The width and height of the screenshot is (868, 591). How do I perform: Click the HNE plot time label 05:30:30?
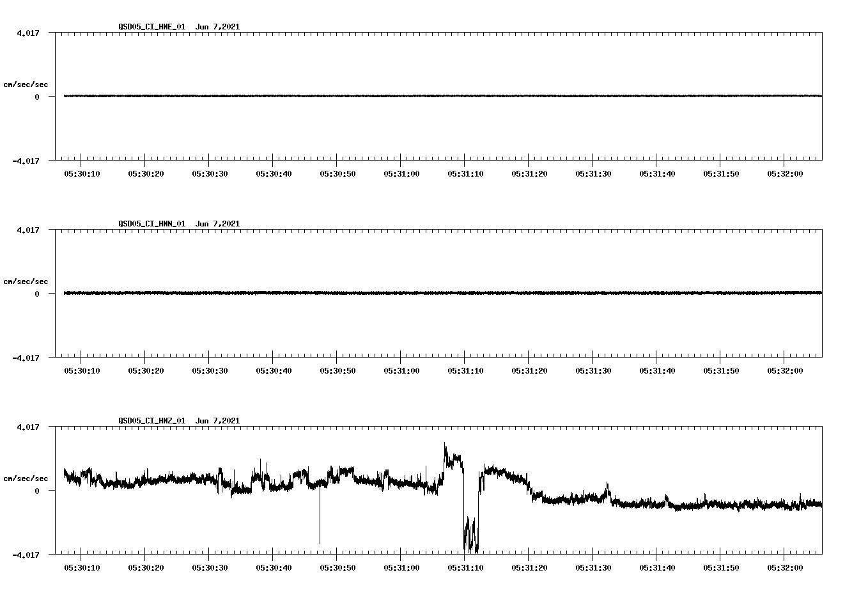[x=210, y=174]
